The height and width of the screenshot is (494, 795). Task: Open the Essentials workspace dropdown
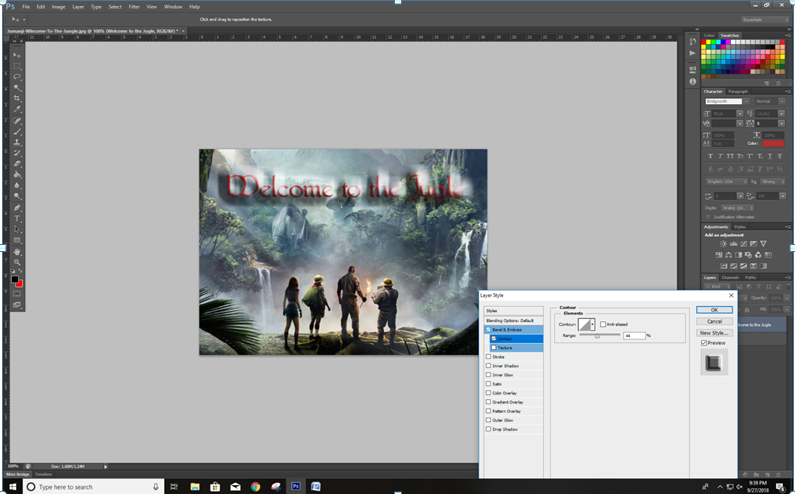(x=765, y=20)
